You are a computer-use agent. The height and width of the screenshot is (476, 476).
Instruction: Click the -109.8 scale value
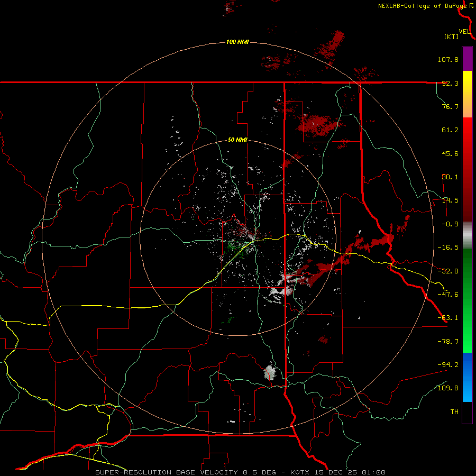tap(446, 388)
